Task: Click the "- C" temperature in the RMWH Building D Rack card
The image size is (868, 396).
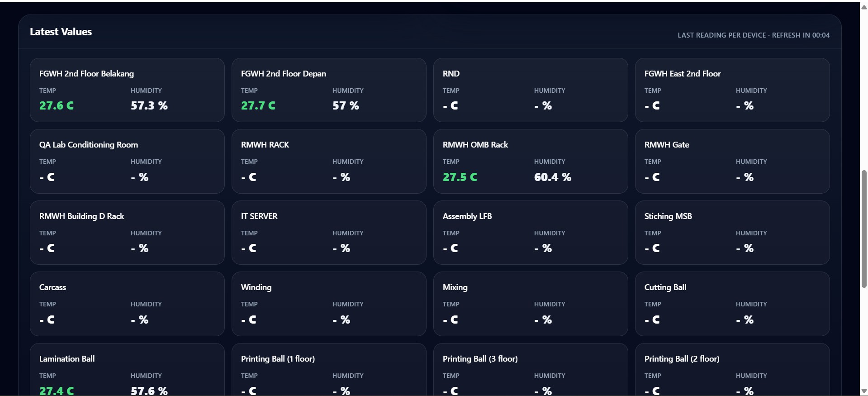Action: (47, 248)
